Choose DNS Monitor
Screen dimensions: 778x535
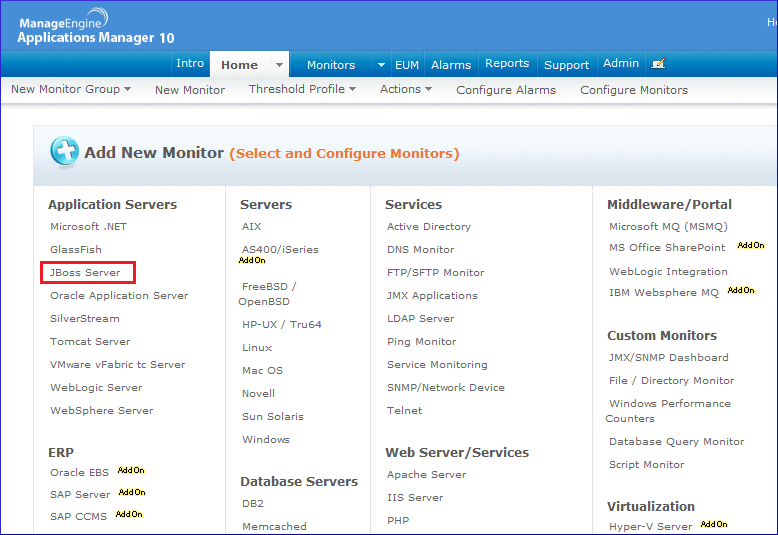click(x=421, y=250)
